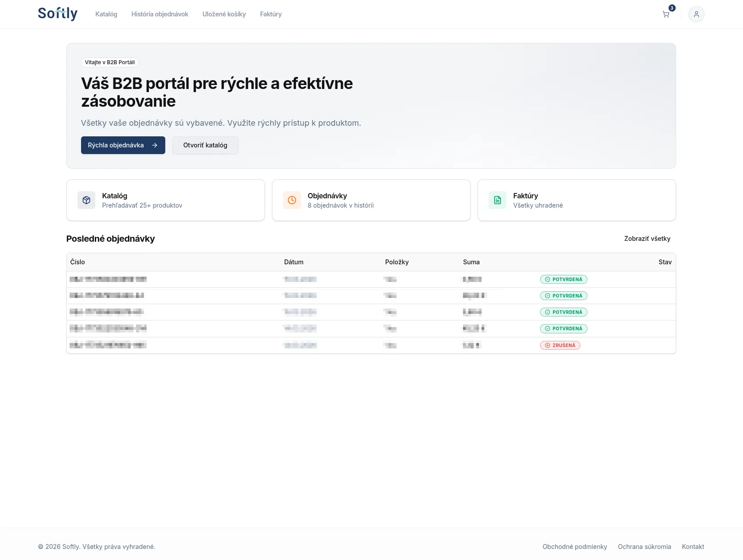The width and height of the screenshot is (743, 560).
Task: Navigate to Uložené košíky
Action: pos(224,14)
